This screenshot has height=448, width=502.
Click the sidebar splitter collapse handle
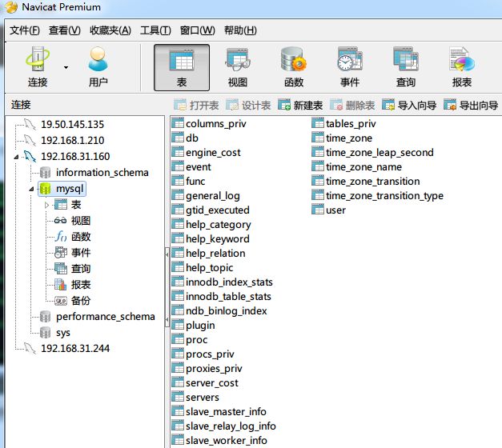pyautogui.click(x=167, y=287)
